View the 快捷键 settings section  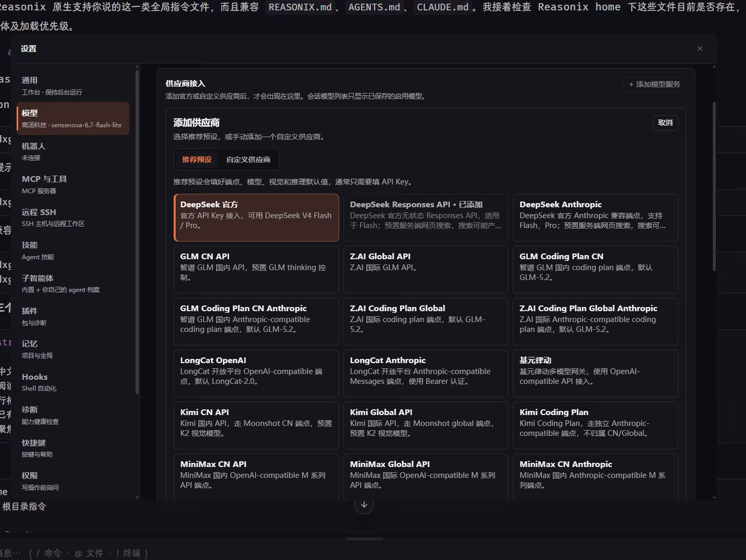click(x=73, y=448)
